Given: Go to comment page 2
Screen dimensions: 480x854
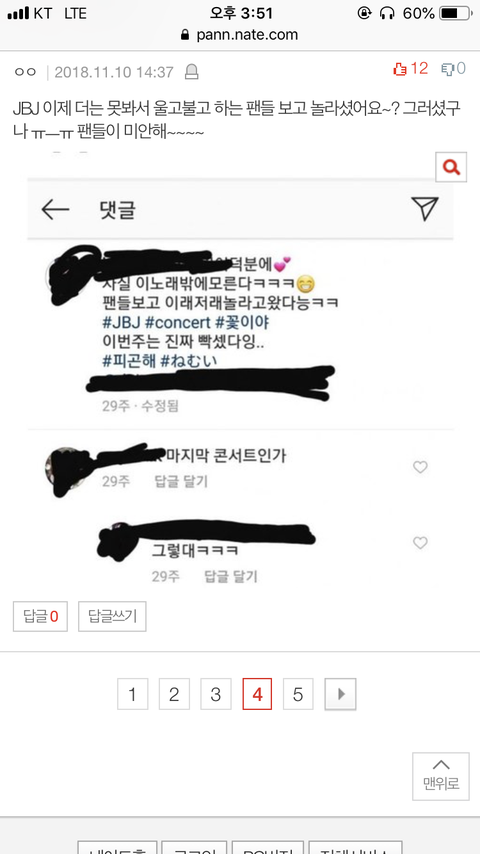Looking at the screenshot, I should click(174, 694).
